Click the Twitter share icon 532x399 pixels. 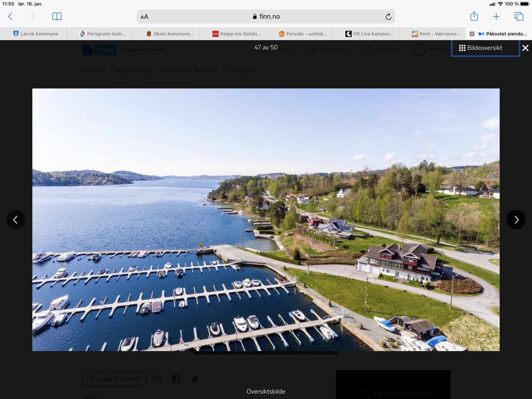(x=195, y=379)
